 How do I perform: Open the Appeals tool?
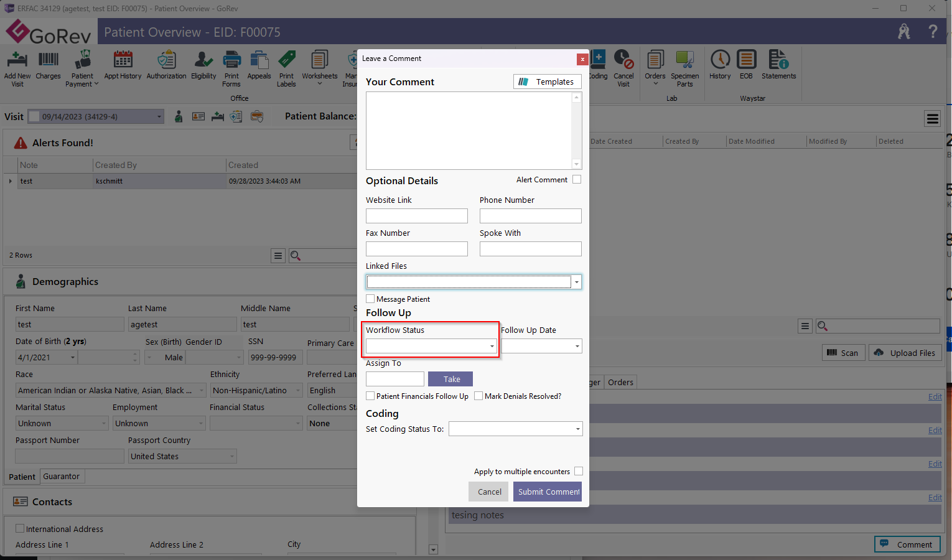(259, 65)
